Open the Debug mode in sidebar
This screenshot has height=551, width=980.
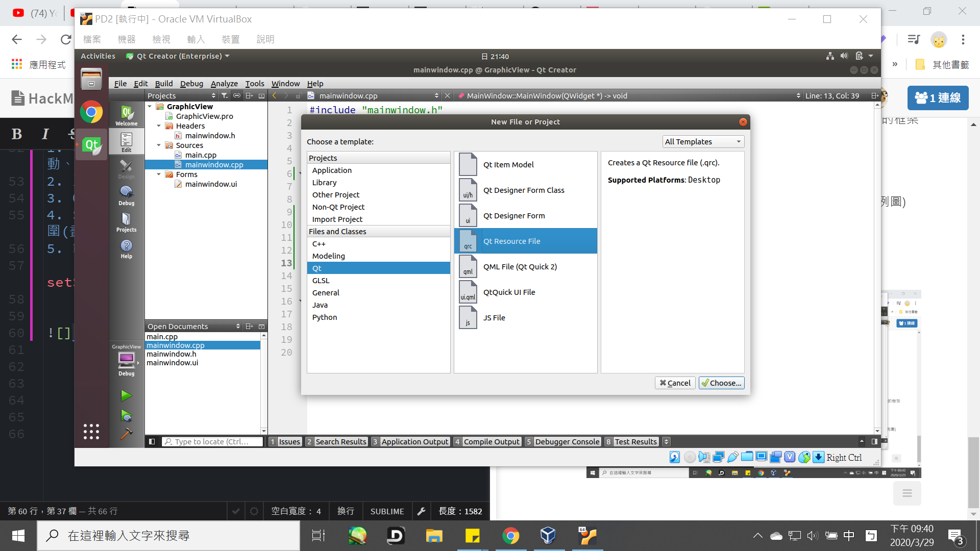tap(126, 195)
